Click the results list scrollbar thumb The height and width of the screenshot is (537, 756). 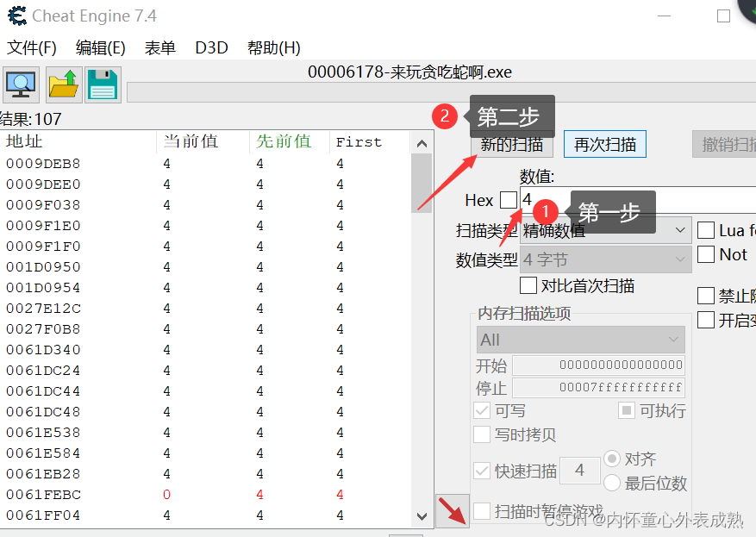coord(422,184)
